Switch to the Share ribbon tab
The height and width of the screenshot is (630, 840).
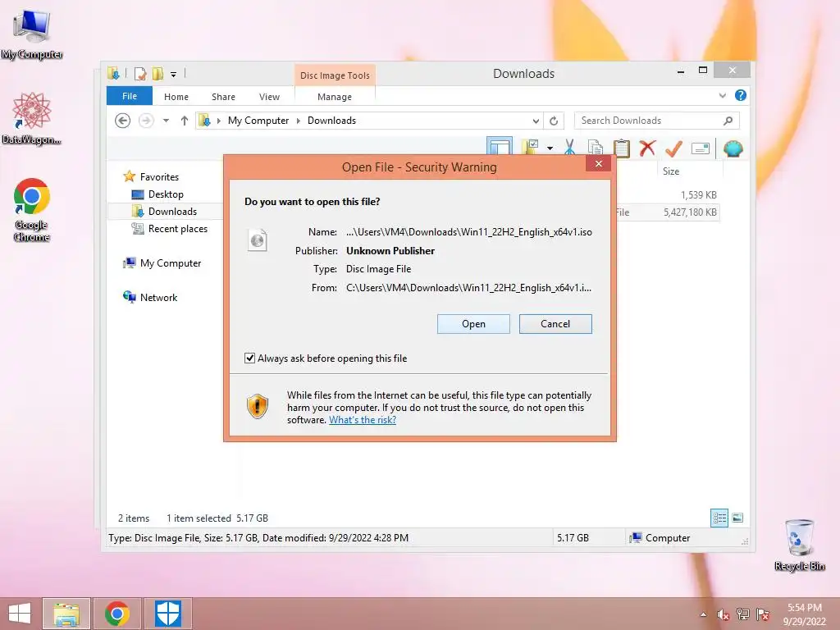point(223,97)
